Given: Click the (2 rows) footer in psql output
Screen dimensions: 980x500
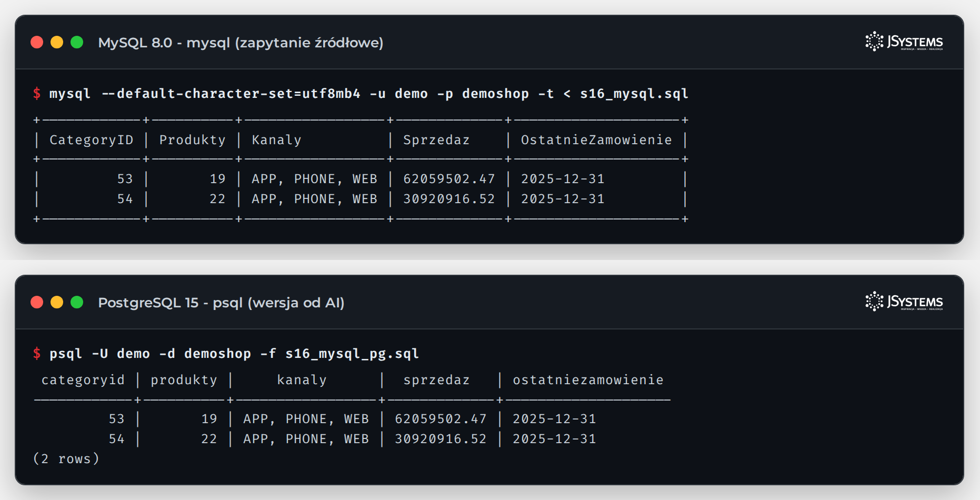Looking at the screenshot, I should (x=66, y=459).
